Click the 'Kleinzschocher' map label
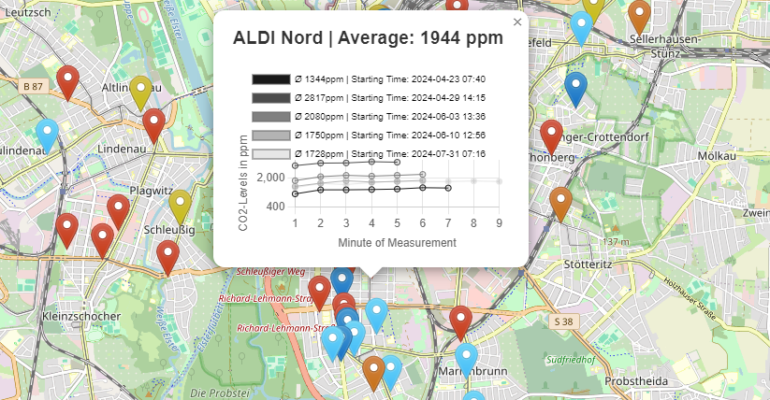The height and width of the screenshot is (400, 770). tap(82, 317)
